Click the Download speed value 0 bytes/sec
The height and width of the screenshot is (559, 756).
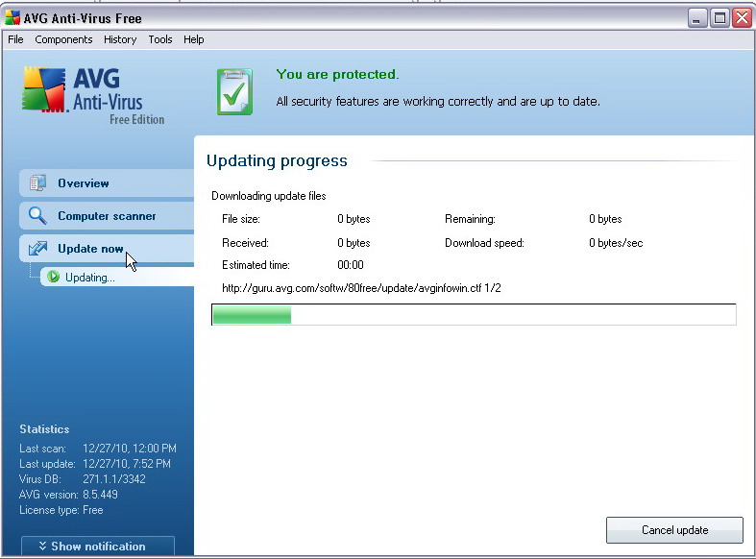tap(616, 243)
